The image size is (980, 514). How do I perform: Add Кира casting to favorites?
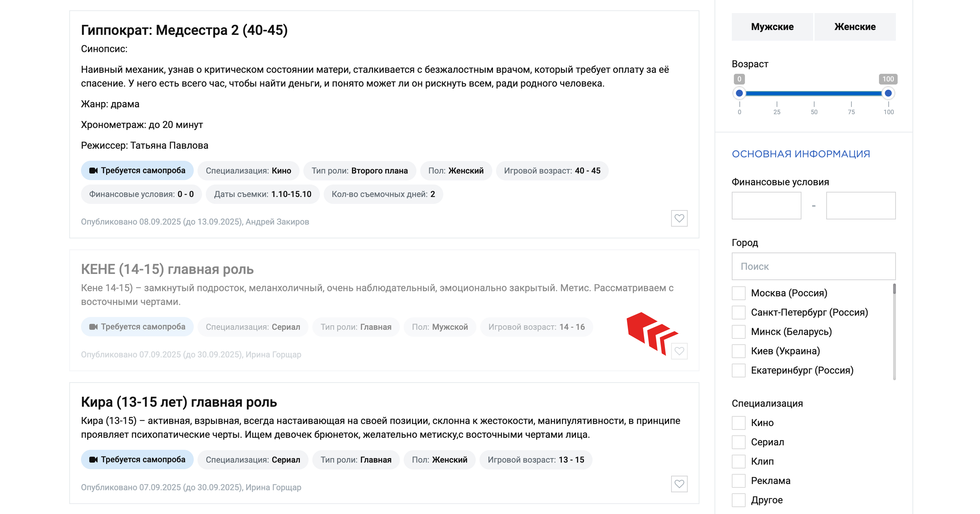coord(679,484)
